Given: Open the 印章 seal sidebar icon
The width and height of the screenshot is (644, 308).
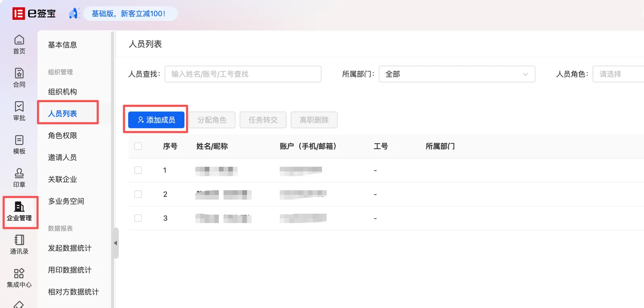Looking at the screenshot, I should (x=19, y=178).
